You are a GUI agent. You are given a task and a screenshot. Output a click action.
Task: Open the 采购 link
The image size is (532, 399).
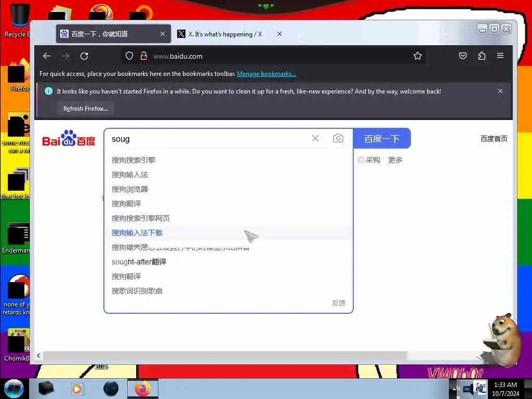click(x=369, y=160)
